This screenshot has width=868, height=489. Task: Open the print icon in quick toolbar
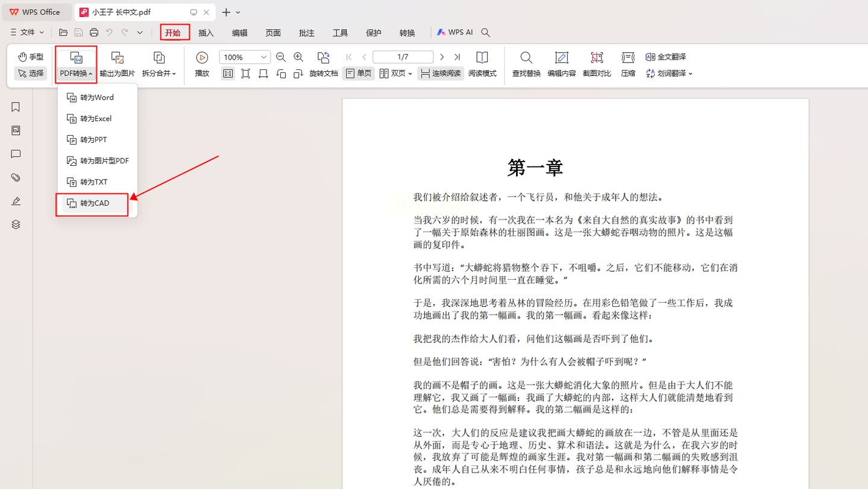(x=94, y=33)
